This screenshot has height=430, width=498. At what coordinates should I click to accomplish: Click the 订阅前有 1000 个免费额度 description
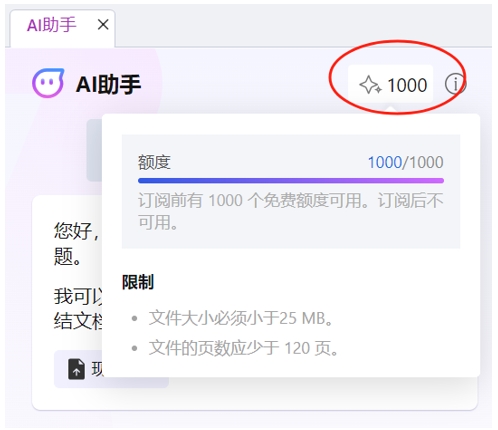[291, 211]
